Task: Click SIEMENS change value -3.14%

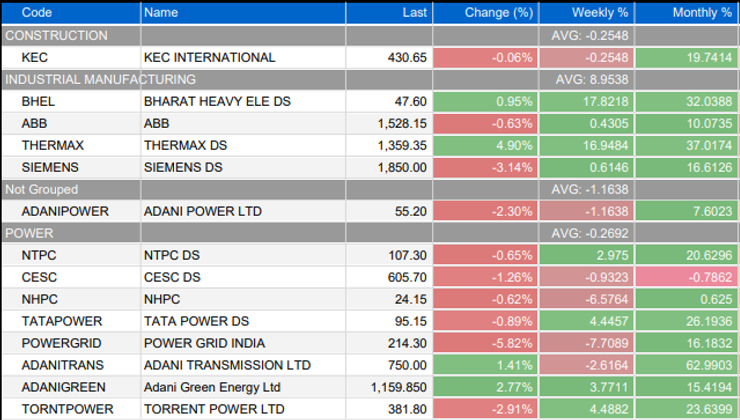Action: pos(486,168)
